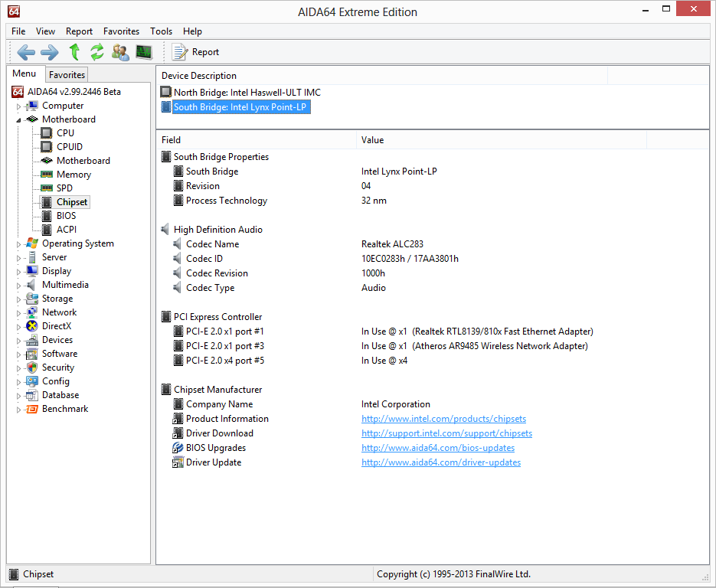Image resolution: width=716 pixels, height=588 pixels.
Task: Open the support.intel.com/support/chipsets link
Action: [446, 433]
